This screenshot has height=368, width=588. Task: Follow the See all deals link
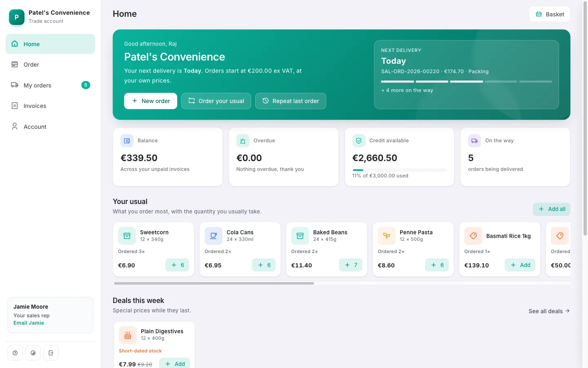549,311
